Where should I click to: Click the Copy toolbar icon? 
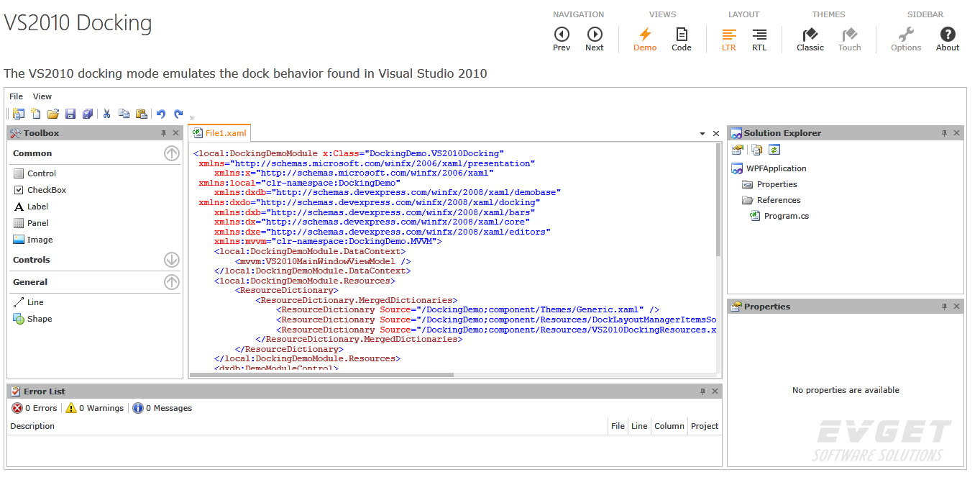(x=124, y=114)
